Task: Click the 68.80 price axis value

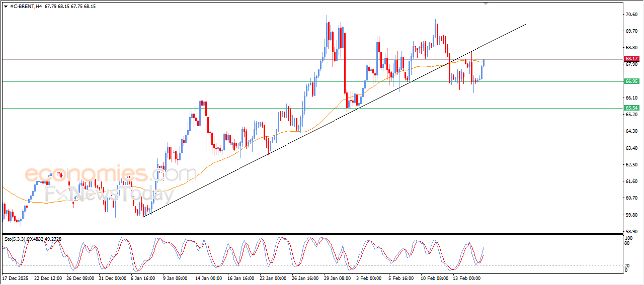Action: pyautogui.click(x=631, y=48)
